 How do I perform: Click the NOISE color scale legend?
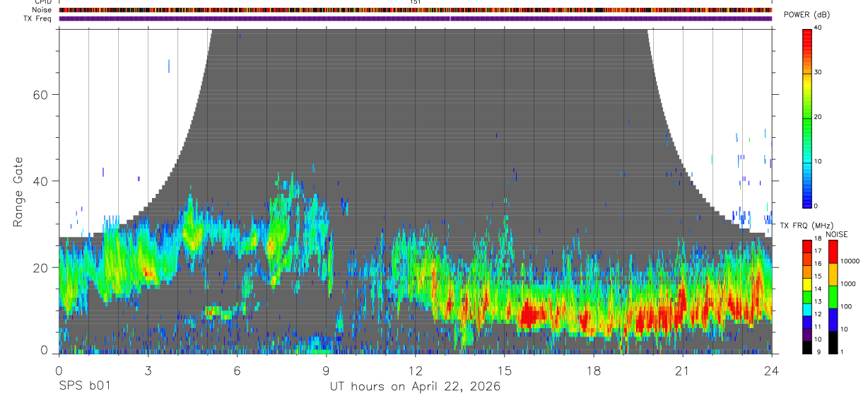832,297
